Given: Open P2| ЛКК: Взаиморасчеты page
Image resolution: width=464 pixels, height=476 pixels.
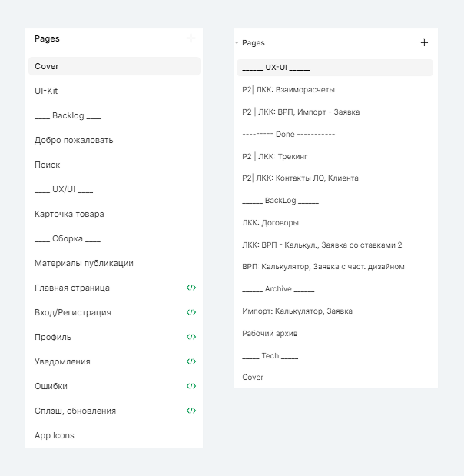Looking at the screenshot, I should click(x=288, y=90).
